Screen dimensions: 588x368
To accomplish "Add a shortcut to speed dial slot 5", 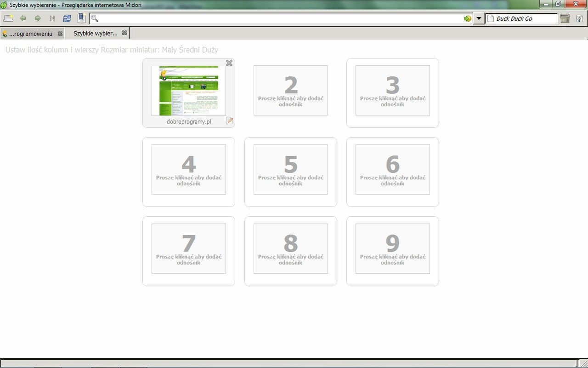I will tap(291, 170).
